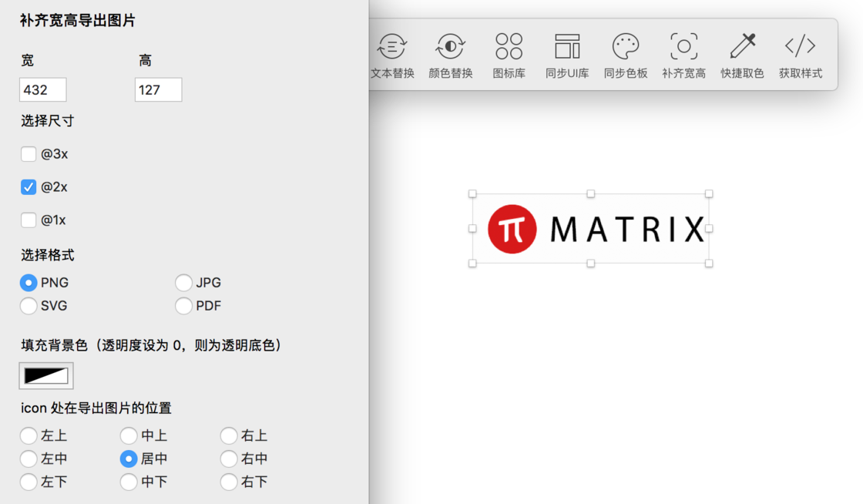The image size is (863, 504).
Task: Enable the @1x size checkbox
Action: click(29, 220)
